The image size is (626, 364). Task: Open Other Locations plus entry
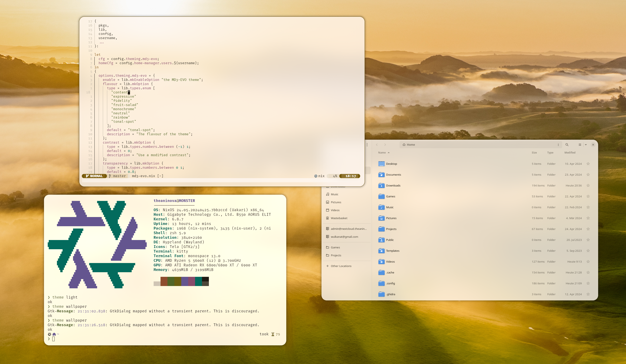341,266
